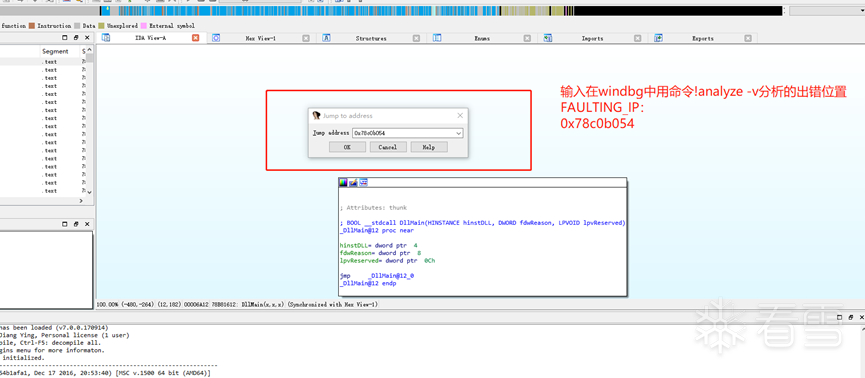Close the Structures tab

coord(416,38)
